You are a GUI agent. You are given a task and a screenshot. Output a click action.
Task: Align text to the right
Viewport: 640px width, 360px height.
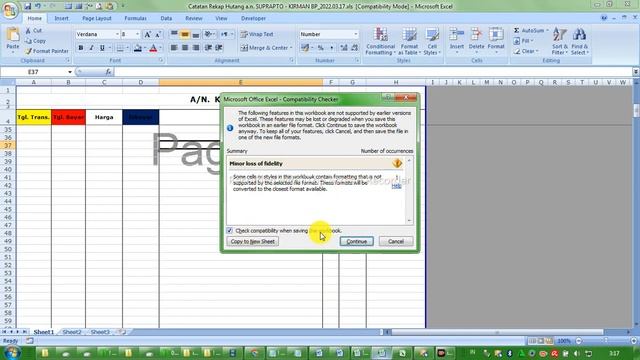196,48
